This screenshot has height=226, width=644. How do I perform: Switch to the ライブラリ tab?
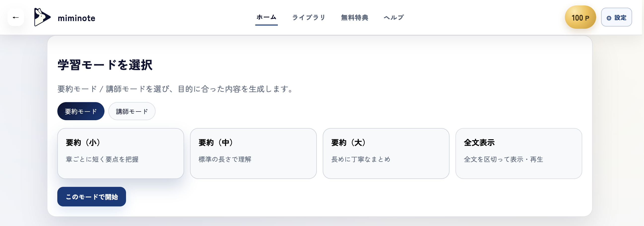[309, 17]
